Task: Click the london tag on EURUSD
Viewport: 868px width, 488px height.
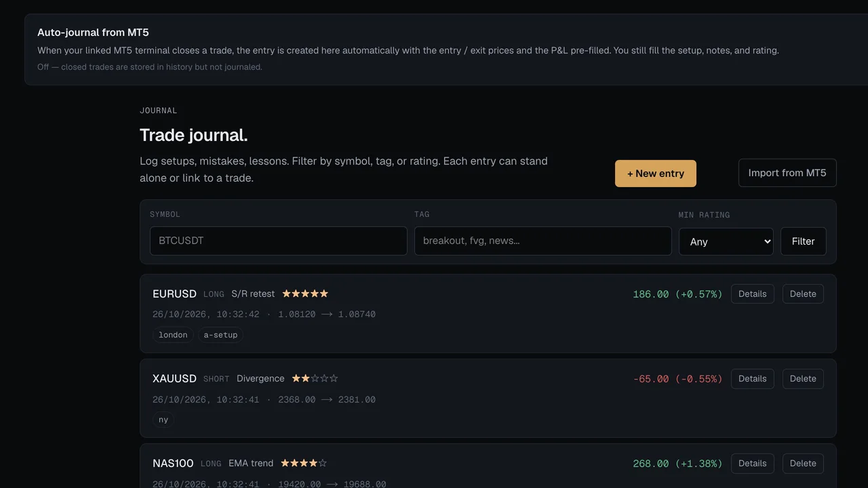Action: 173,335
